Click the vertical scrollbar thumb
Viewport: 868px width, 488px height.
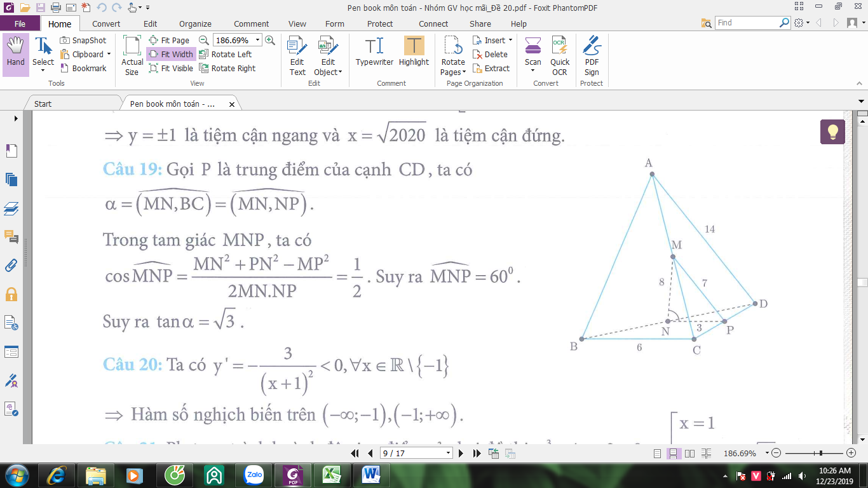(862, 282)
